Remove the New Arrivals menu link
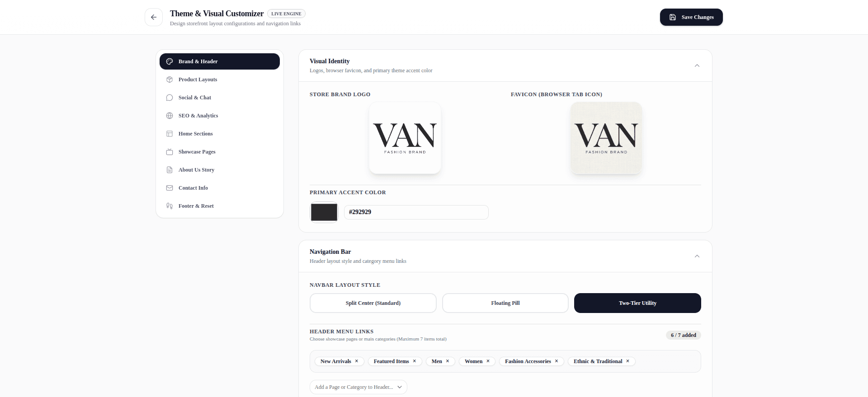This screenshot has height=397, width=868. (x=357, y=361)
